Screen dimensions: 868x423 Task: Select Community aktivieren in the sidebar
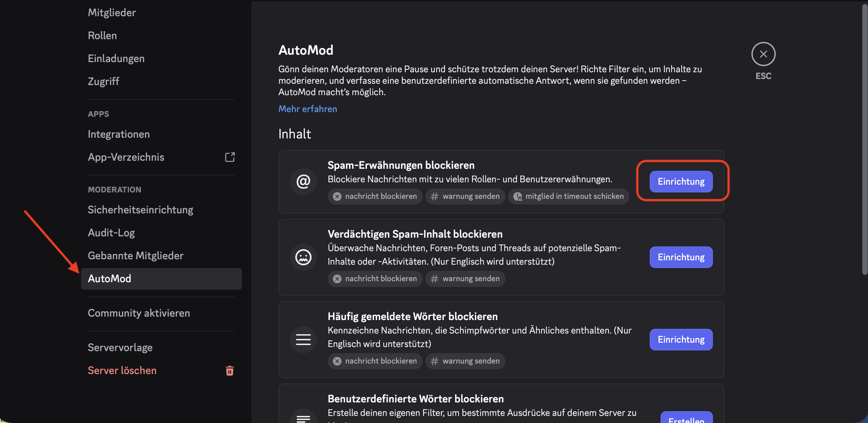point(139,313)
